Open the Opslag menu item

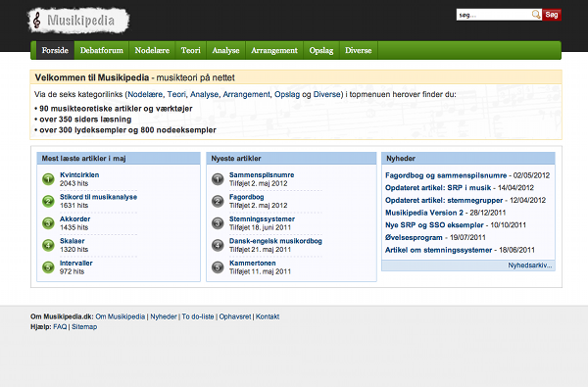click(321, 50)
